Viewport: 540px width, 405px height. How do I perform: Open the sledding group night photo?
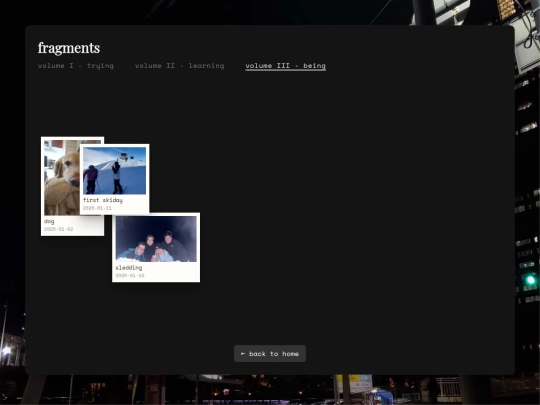156,239
